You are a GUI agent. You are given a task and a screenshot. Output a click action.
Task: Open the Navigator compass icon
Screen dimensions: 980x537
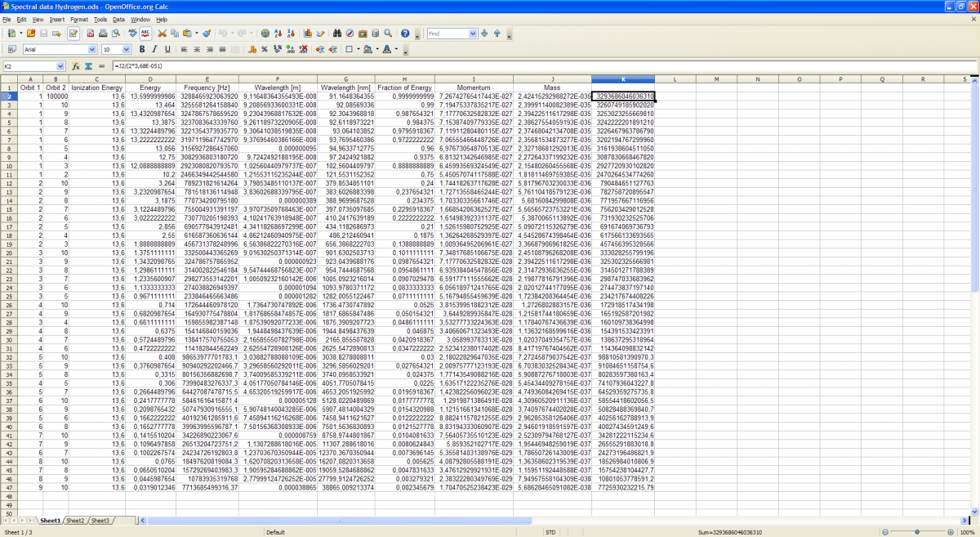[x=350, y=34]
